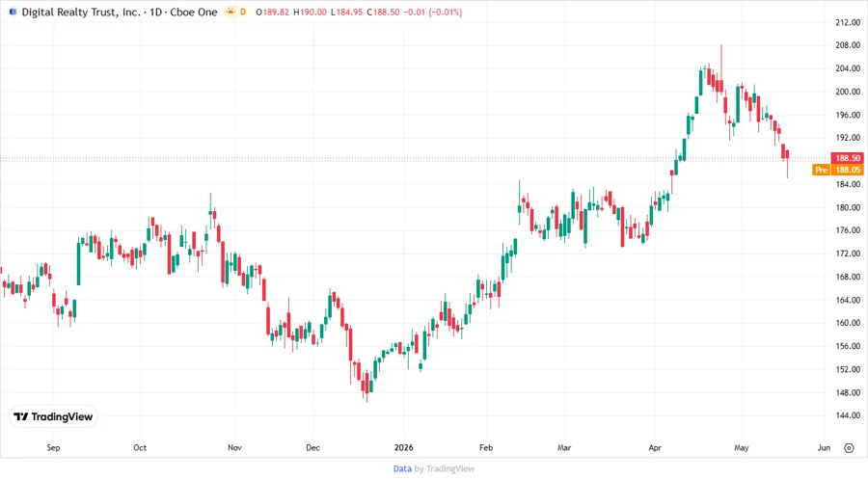868x480 pixels.
Task: Click the bold 2026 label on time axis
Action: [x=403, y=447]
